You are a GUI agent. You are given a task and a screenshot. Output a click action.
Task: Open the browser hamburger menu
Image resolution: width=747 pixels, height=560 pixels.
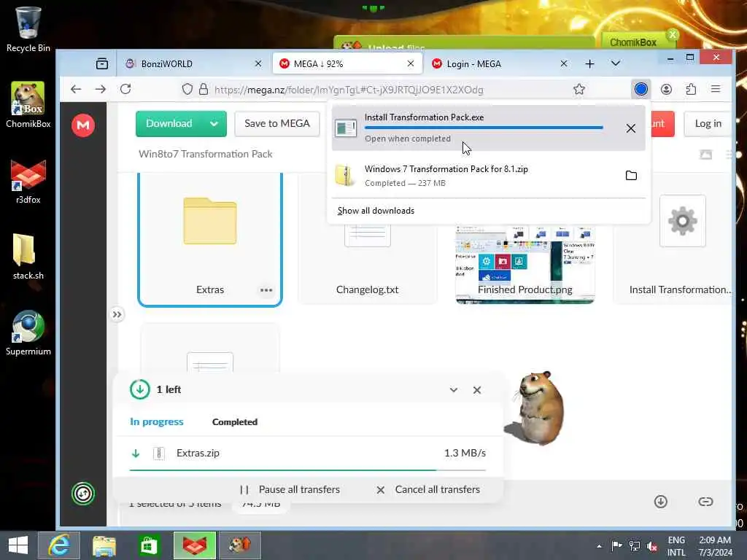(716, 89)
